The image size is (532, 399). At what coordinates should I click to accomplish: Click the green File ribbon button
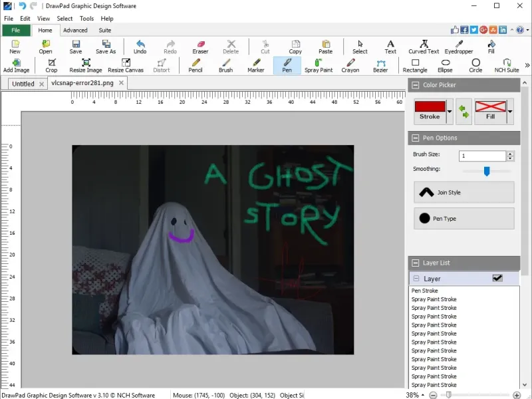click(x=16, y=30)
